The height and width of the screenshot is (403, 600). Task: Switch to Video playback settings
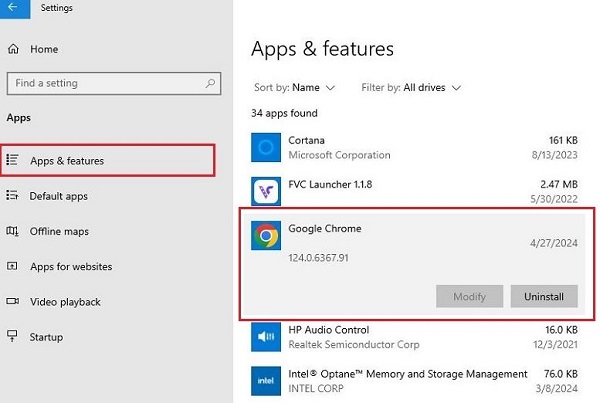pyautogui.click(x=65, y=301)
